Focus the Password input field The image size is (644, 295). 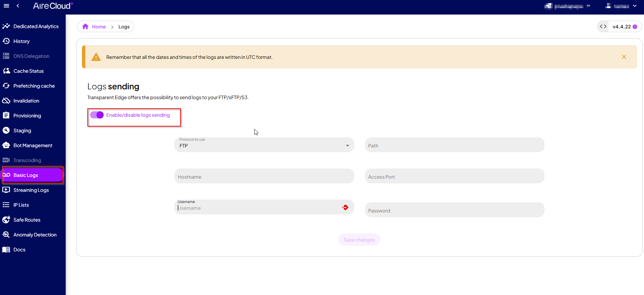tap(454, 210)
